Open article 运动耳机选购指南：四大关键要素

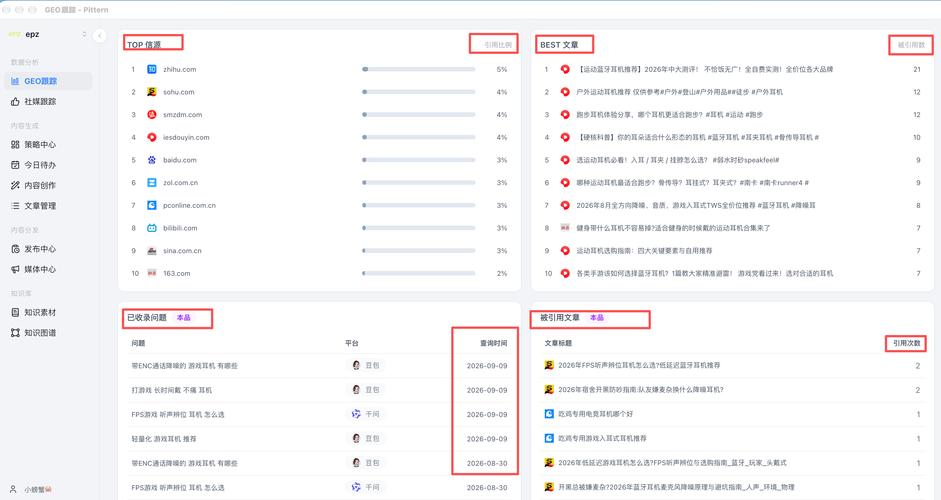click(644, 251)
